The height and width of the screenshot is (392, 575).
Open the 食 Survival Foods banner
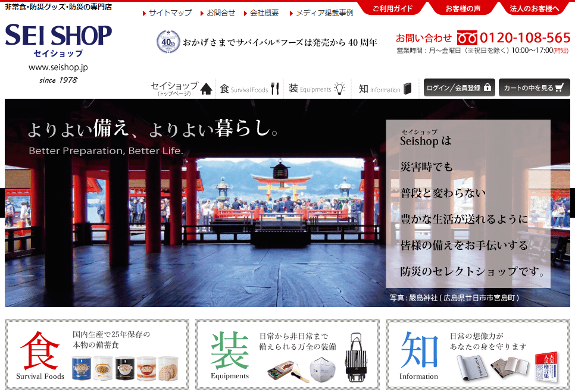click(96, 355)
